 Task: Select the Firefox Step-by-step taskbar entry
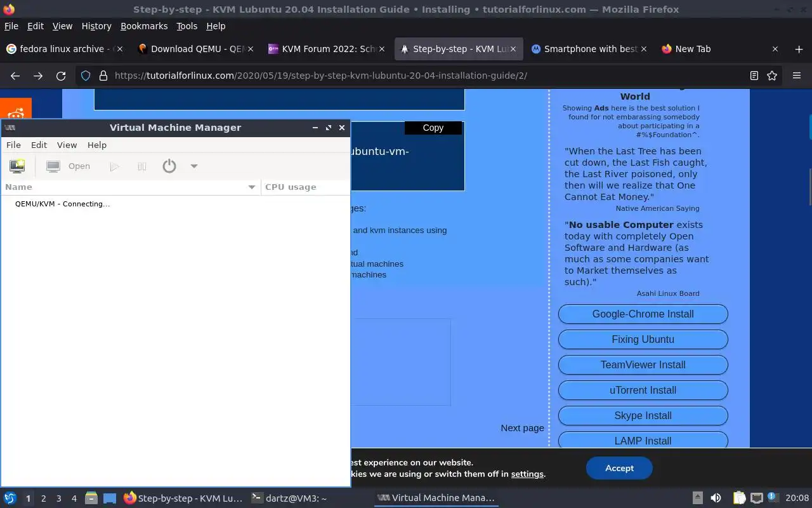(183, 498)
